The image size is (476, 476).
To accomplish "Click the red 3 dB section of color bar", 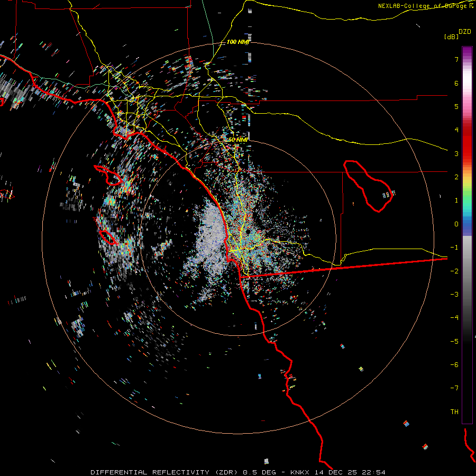I will (467, 149).
